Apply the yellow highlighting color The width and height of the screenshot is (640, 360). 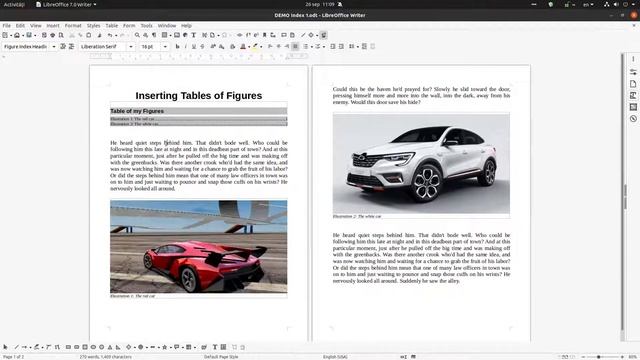tap(255, 47)
